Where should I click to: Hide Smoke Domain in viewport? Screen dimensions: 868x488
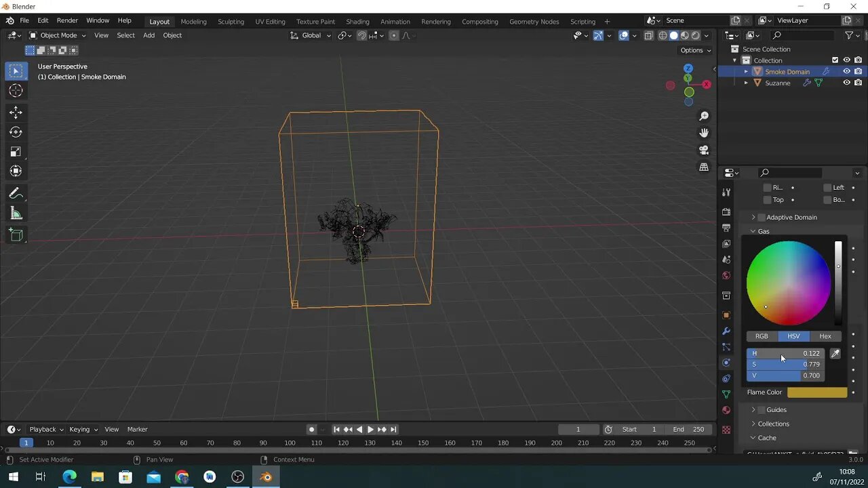846,71
